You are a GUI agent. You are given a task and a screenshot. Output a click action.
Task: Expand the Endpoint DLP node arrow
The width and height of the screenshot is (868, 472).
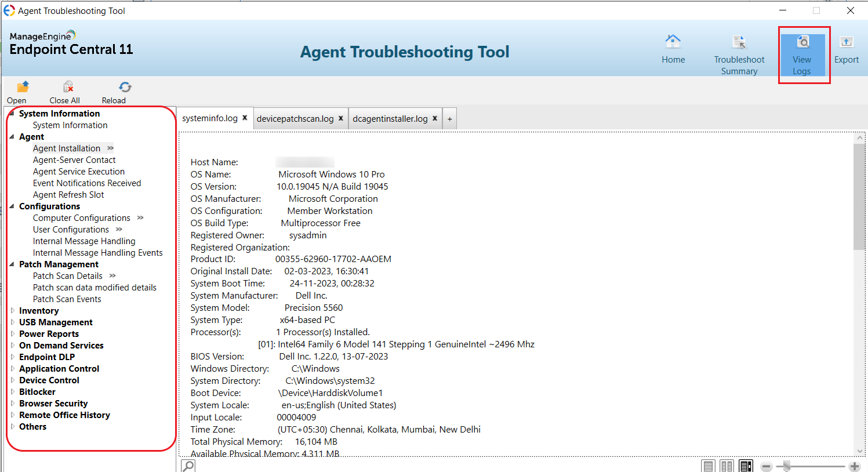point(12,357)
